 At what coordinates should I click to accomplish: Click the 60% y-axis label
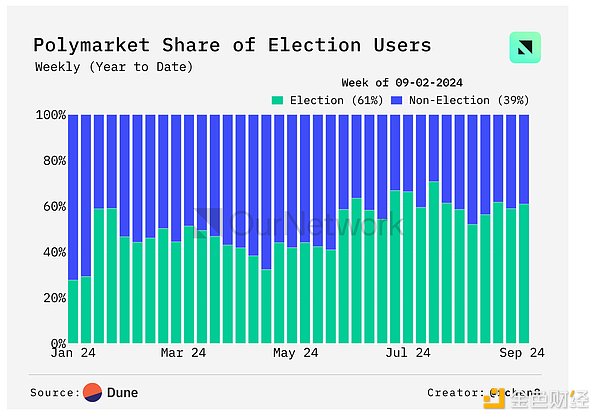[x=53, y=206]
